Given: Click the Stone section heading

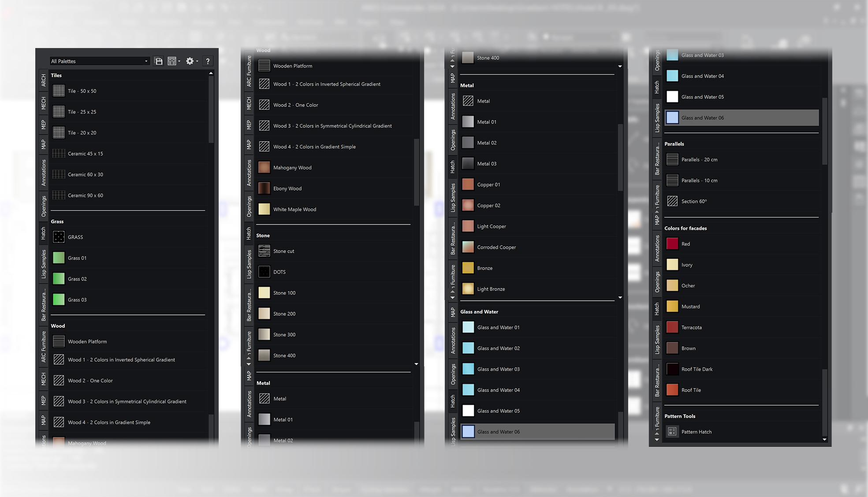Looking at the screenshot, I should click(263, 235).
